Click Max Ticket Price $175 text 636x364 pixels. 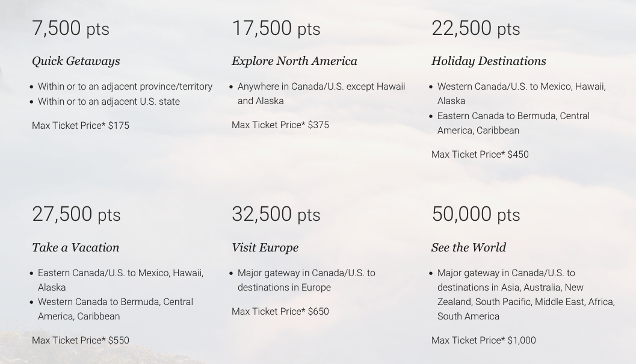pyautogui.click(x=81, y=125)
